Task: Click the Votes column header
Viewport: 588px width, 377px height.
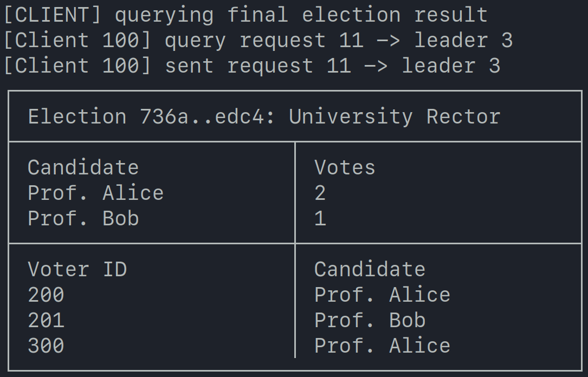Action: pos(345,167)
